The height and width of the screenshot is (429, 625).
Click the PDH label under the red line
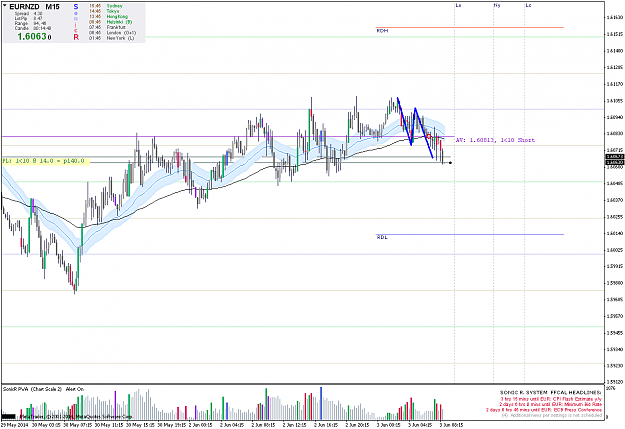point(382,31)
